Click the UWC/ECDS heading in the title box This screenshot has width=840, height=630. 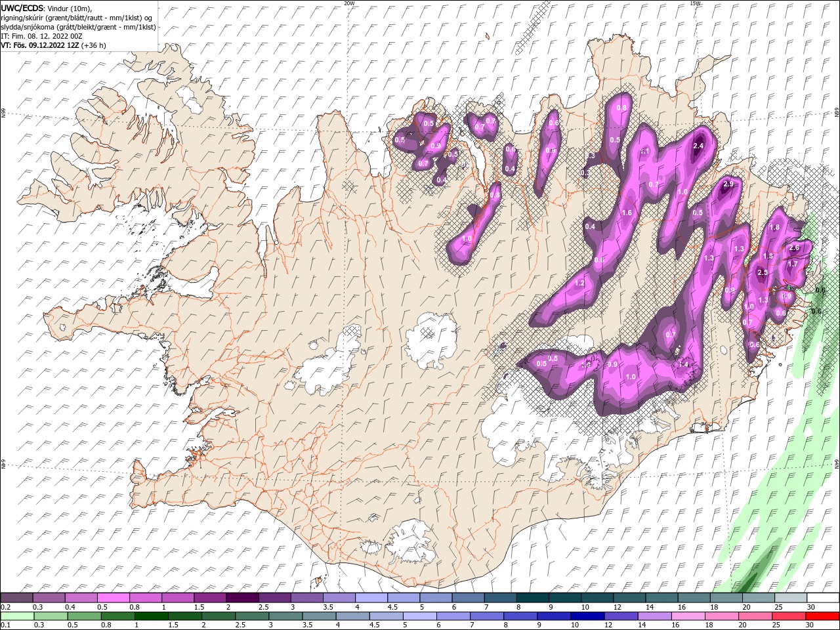[x=22, y=7]
